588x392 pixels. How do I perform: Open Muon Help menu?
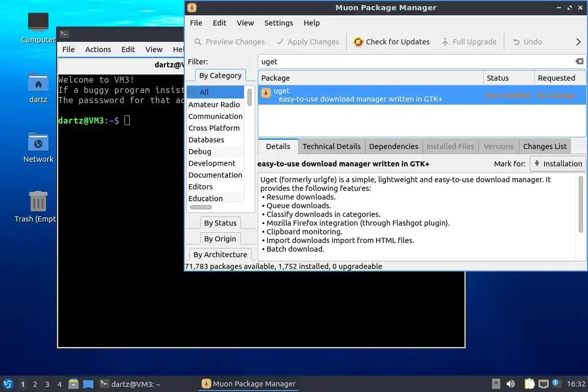tap(312, 23)
